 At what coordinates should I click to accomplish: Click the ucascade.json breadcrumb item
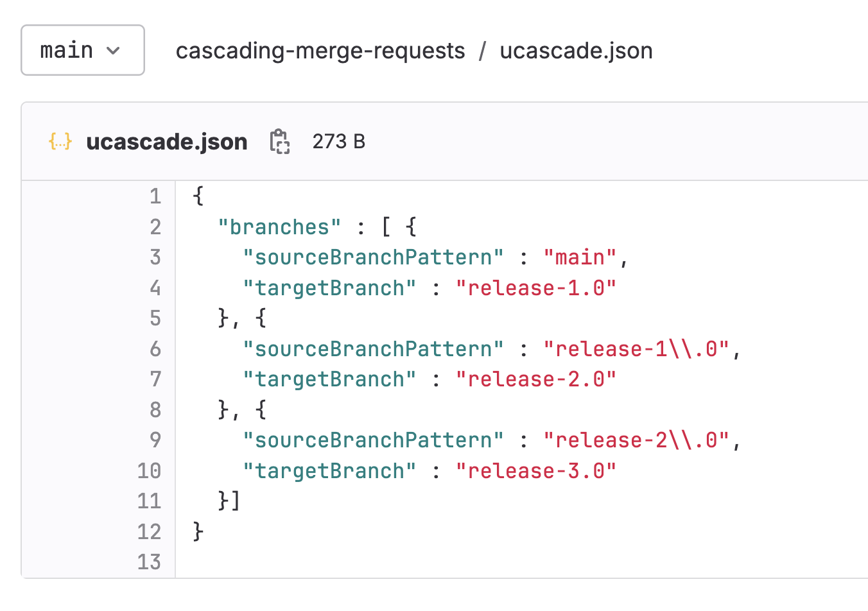(x=576, y=51)
